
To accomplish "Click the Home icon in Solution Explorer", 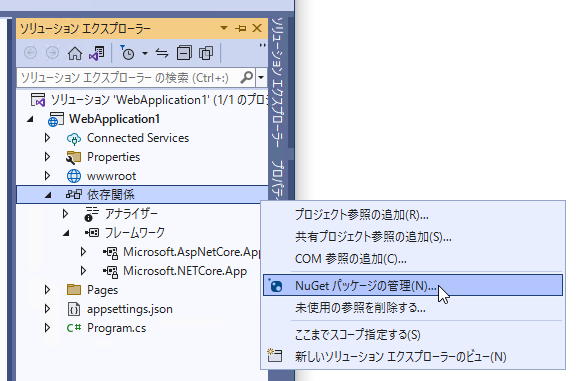I will [75, 53].
